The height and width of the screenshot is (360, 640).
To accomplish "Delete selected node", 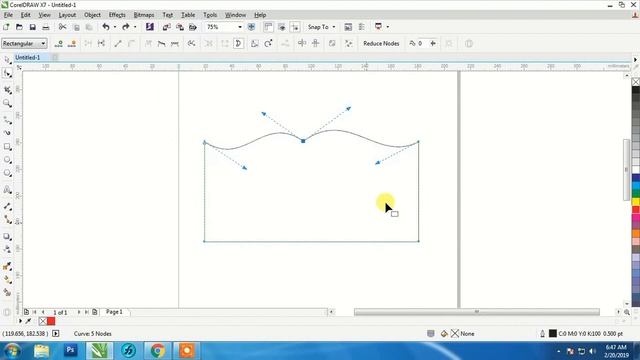I will (x=72, y=43).
